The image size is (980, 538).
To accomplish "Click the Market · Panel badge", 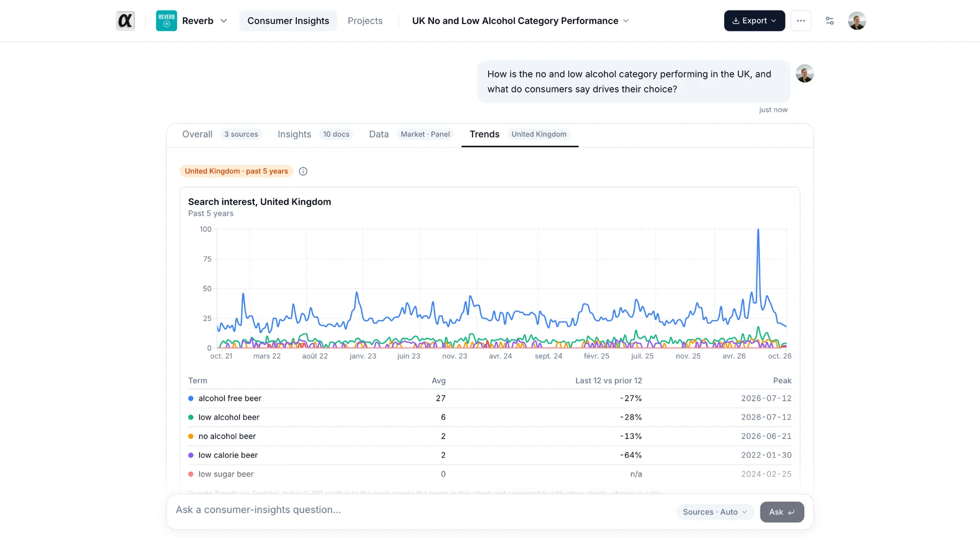I will point(425,134).
